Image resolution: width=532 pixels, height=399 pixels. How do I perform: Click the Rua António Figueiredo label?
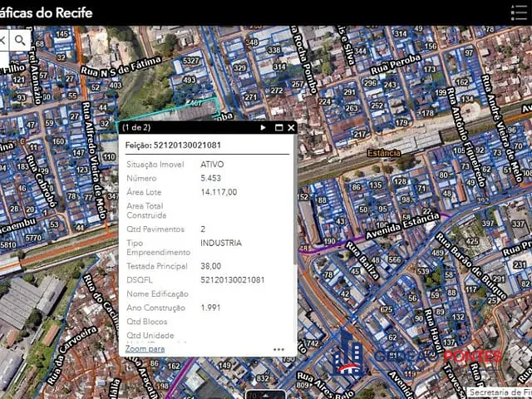point(466,137)
